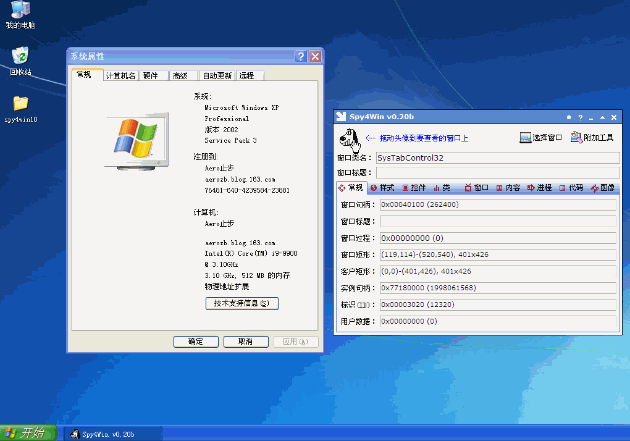Open 附加工具 in Spy4Win

pyautogui.click(x=592, y=138)
